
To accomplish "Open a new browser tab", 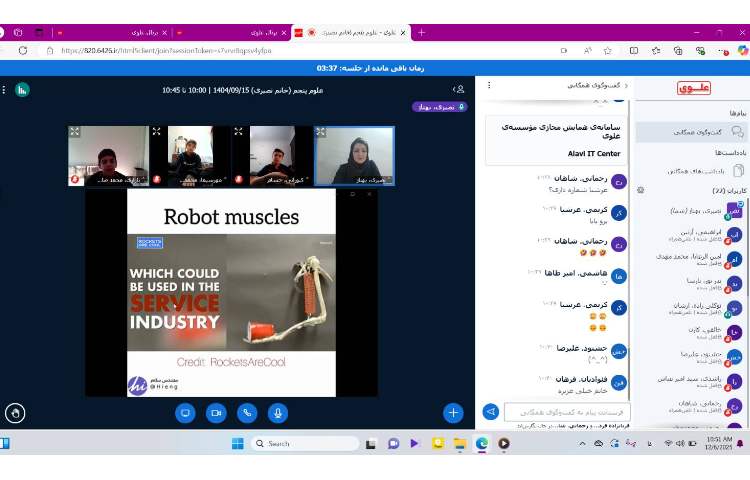I will click(421, 32).
